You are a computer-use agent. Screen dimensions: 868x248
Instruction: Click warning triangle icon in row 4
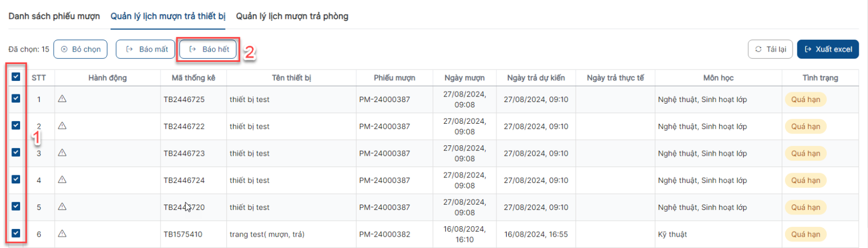click(x=62, y=180)
